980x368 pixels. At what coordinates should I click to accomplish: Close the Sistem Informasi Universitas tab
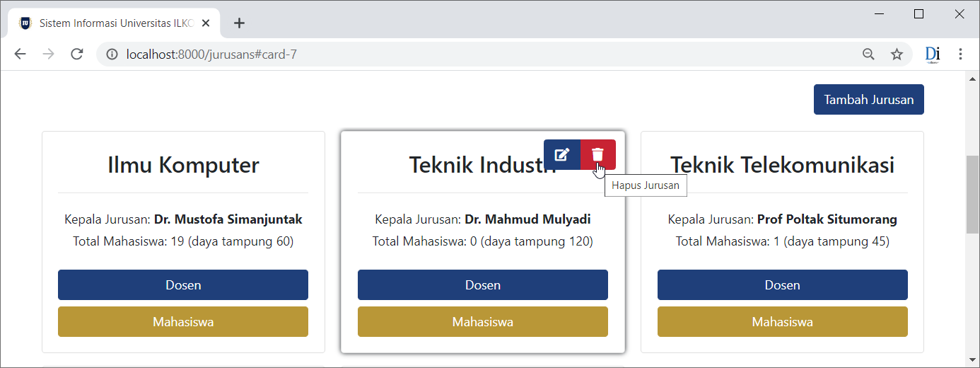[206, 23]
